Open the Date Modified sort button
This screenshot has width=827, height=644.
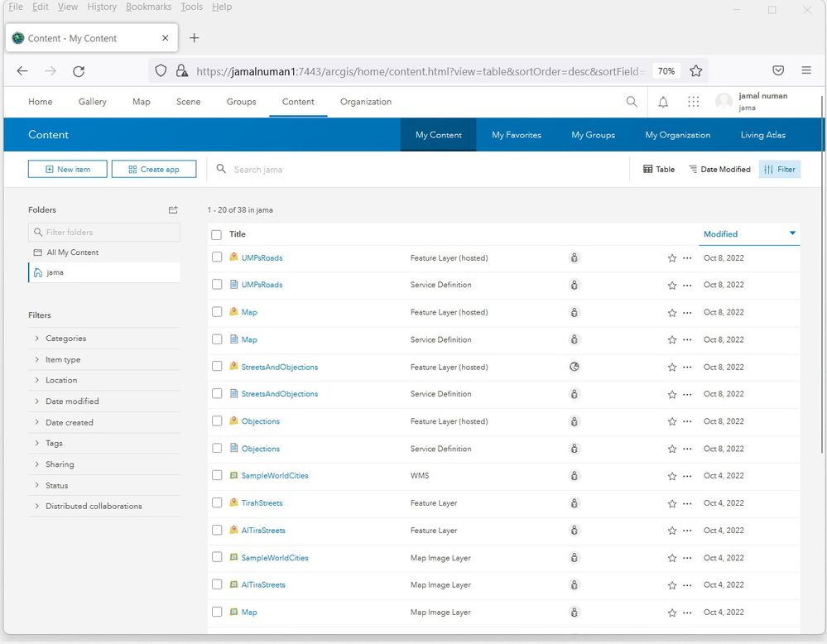pyautogui.click(x=719, y=170)
